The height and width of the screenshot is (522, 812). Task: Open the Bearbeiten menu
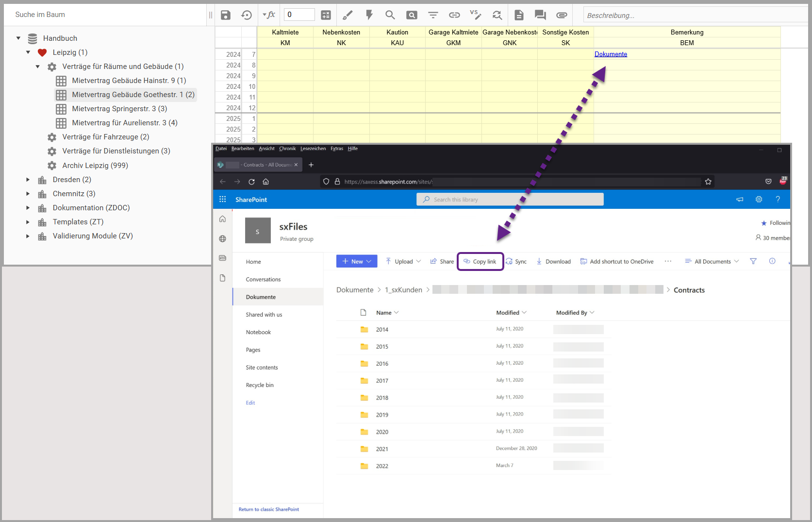pyautogui.click(x=243, y=149)
